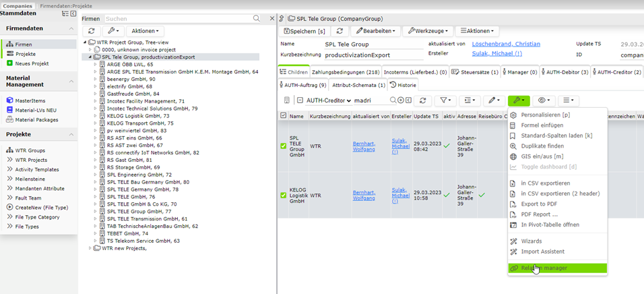Refresh the Firmen tree list
The width and height of the screenshot is (644, 294).
pyautogui.click(x=92, y=31)
